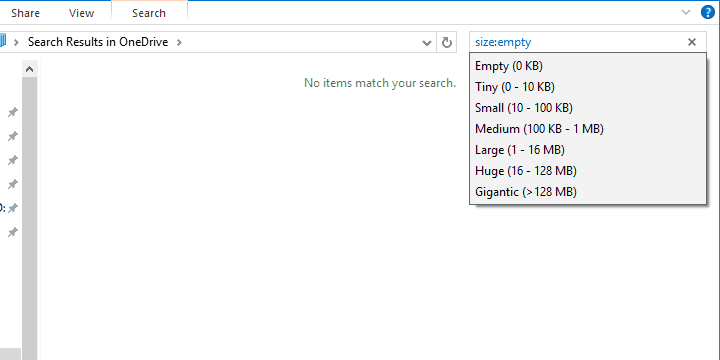Screen dimensions: 720x360
Task: Switch to the Search ribbon tab
Action: click(149, 13)
